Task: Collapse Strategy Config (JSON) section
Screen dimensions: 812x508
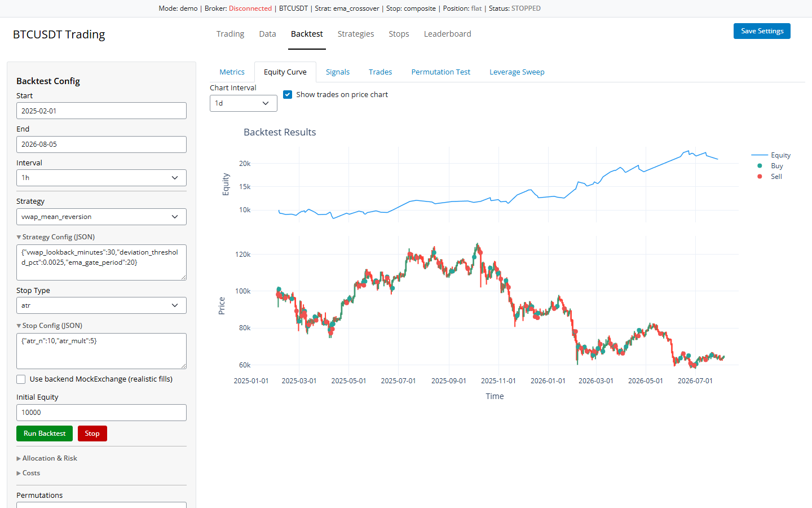Action: (x=56, y=237)
